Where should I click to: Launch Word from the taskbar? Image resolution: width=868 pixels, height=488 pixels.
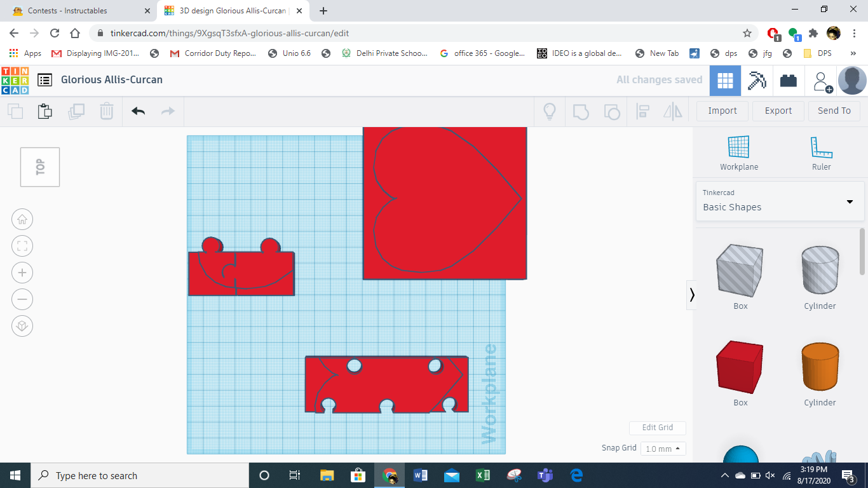[421, 475]
